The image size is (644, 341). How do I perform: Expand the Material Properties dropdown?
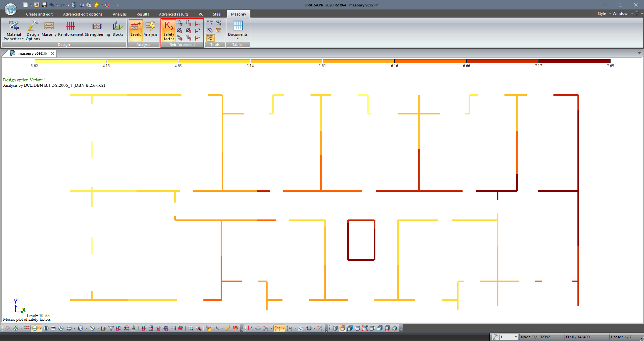click(x=14, y=39)
